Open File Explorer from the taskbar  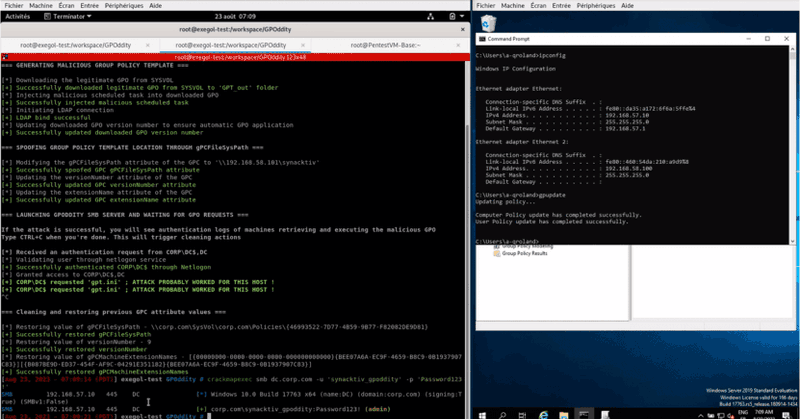[x=563, y=415]
